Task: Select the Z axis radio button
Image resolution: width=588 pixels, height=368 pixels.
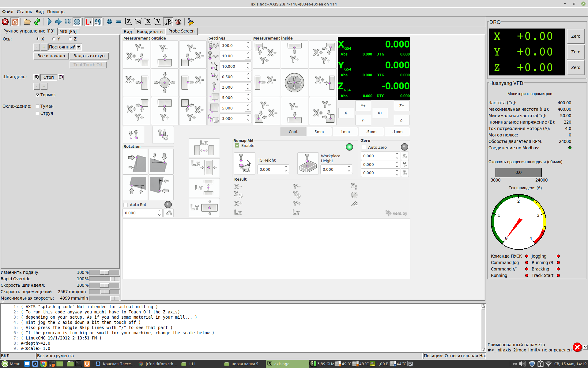Action: click(x=70, y=39)
